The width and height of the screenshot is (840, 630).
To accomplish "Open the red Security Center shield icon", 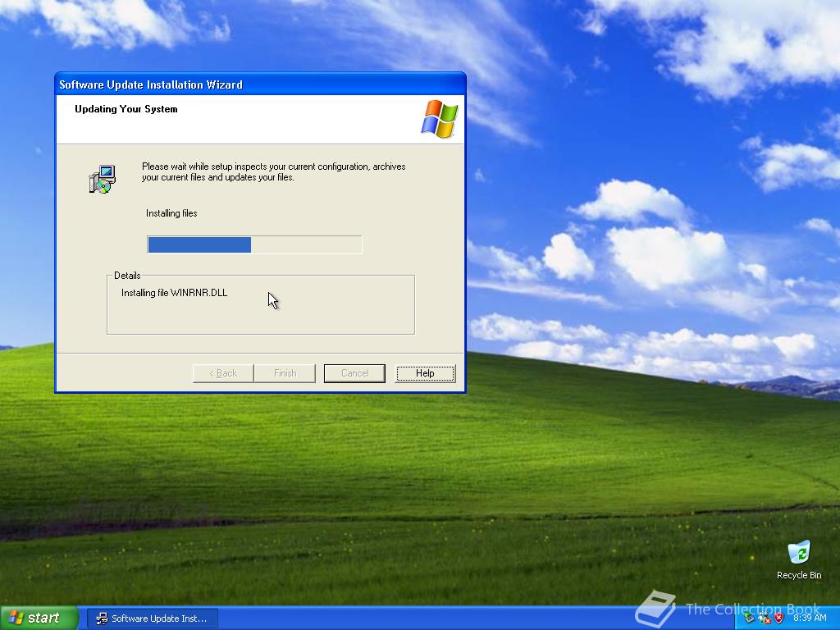I will 779,619.
